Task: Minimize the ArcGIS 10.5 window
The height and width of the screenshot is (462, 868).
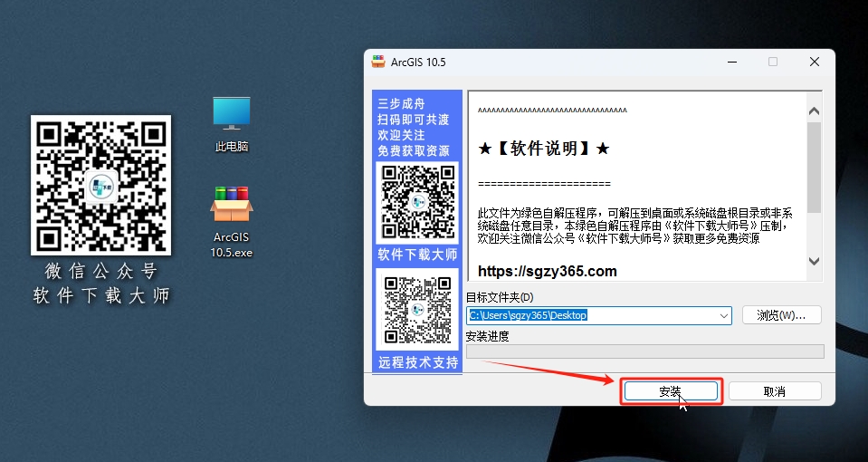Action: (x=732, y=62)
